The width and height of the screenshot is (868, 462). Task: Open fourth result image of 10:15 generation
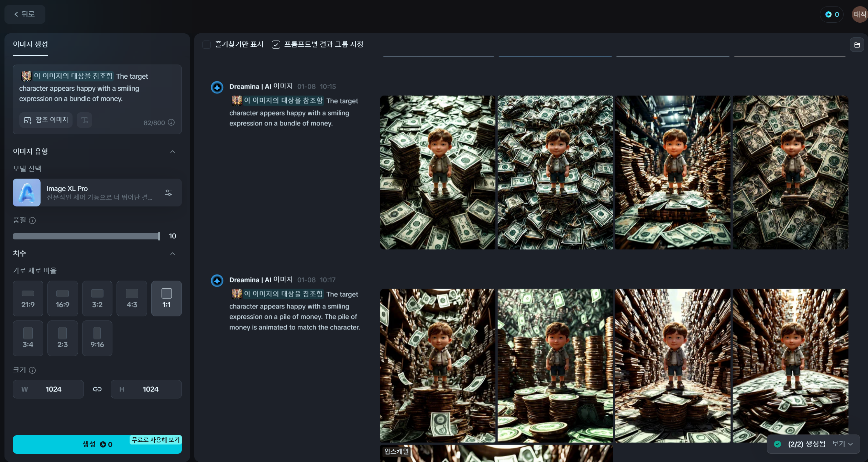click(790, 172)
